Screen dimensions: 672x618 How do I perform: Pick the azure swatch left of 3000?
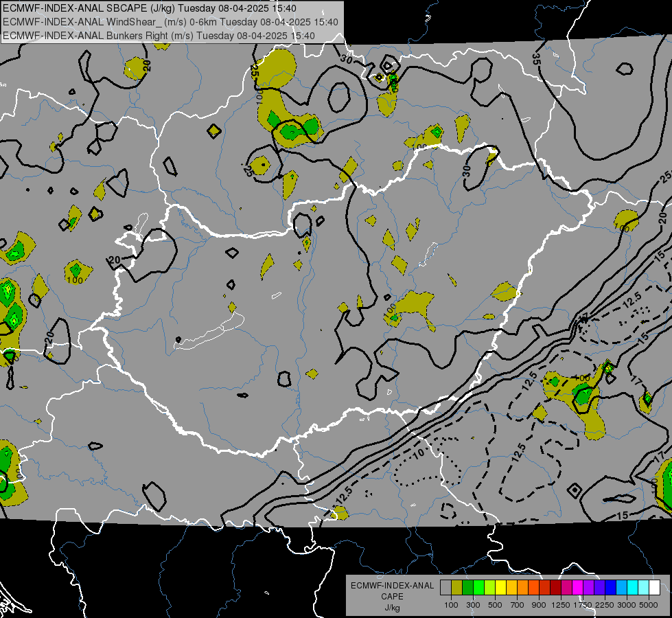(622, 587)
